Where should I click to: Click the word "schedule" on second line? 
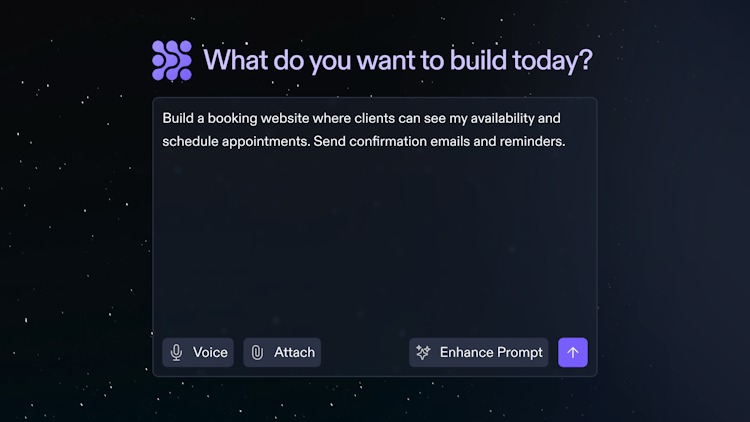[190, 142]
